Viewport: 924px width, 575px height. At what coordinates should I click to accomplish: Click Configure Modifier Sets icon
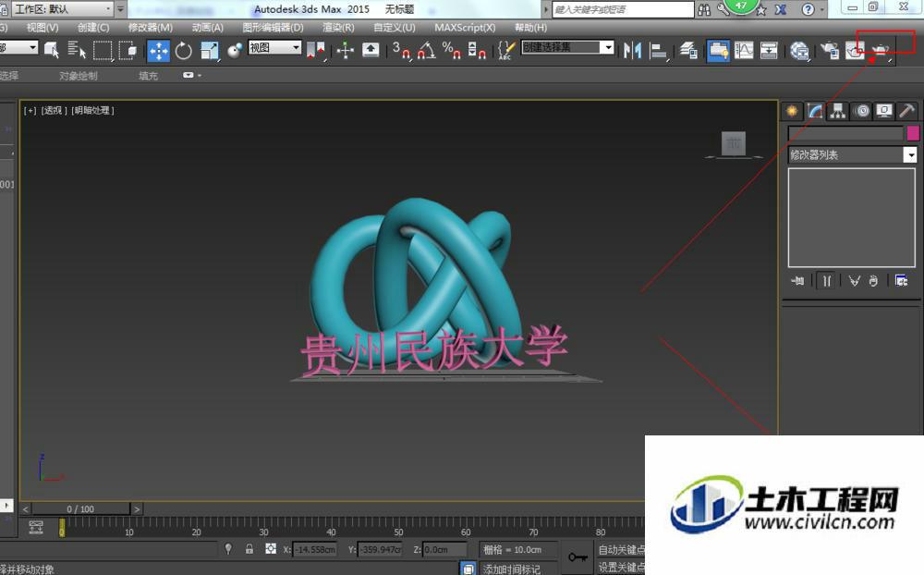pos(902,281)
